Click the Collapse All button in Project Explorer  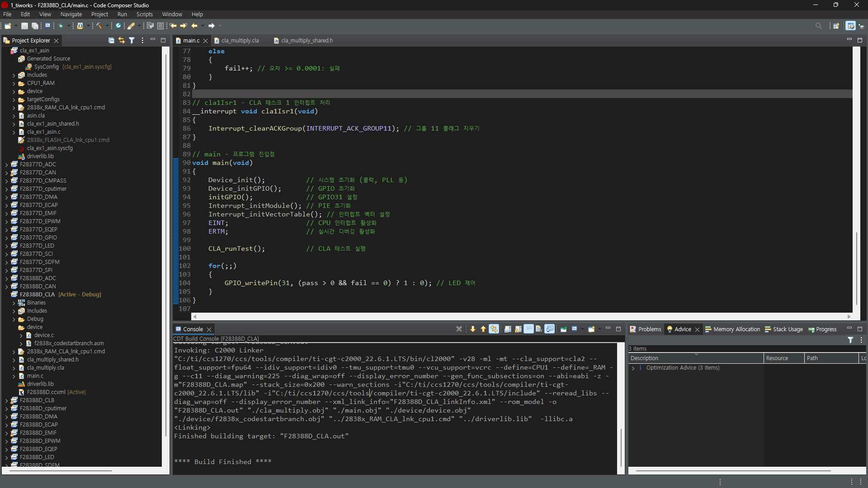point(111,40)
